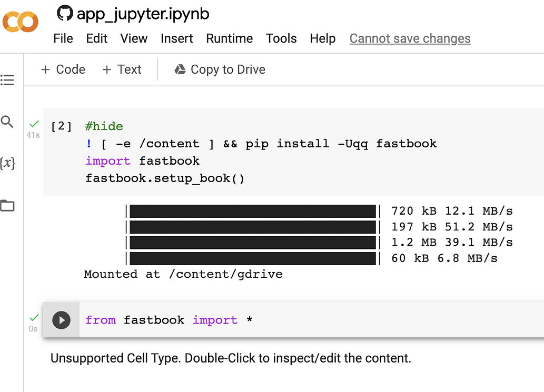The image size is (544, 392).
Task: Click the notebook title app_jupyter.ipynb
Action: click(x=143, y=14)
